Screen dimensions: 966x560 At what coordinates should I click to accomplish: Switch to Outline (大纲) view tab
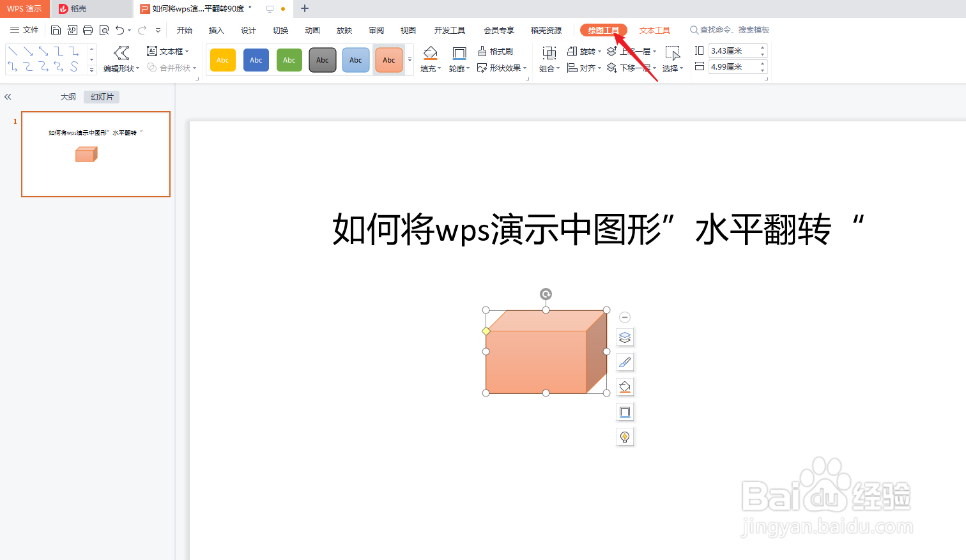pyautogui.click(x=68, y=97)
